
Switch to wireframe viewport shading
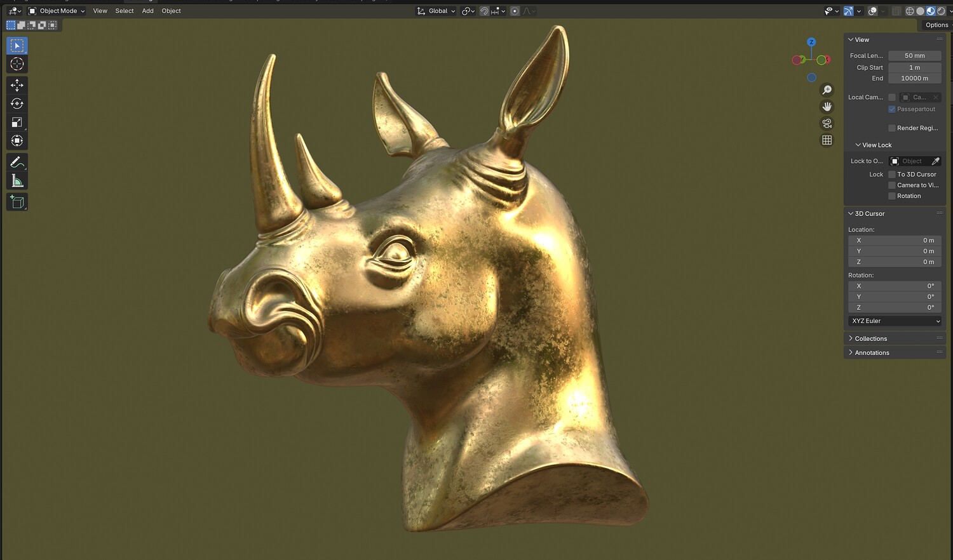tap(910, 11)
